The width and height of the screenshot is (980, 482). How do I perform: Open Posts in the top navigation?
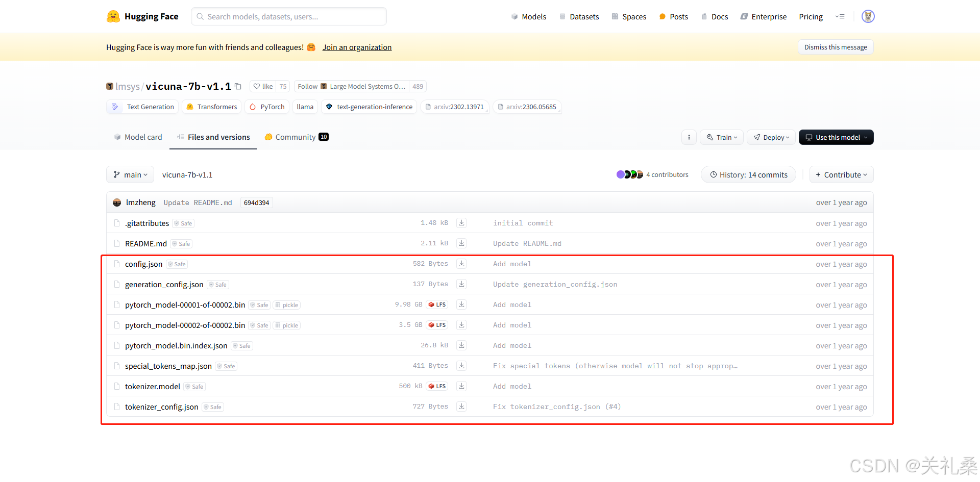coord(673,16)
